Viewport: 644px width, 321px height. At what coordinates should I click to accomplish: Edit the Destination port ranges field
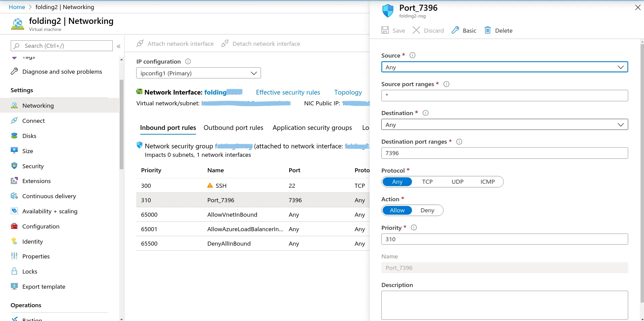click(x=504, y=153)
